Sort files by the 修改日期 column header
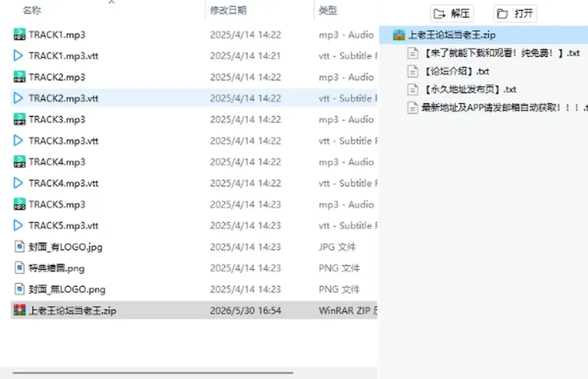The height and width of the screenshot is (379, 588). 228,10
